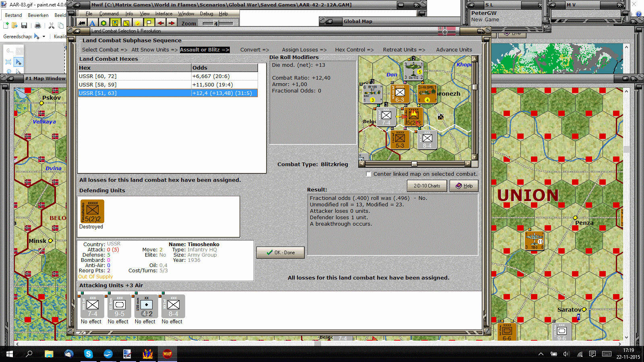Open the Window menu in Mwif
644x362 pixels.
tap(186, 14)
